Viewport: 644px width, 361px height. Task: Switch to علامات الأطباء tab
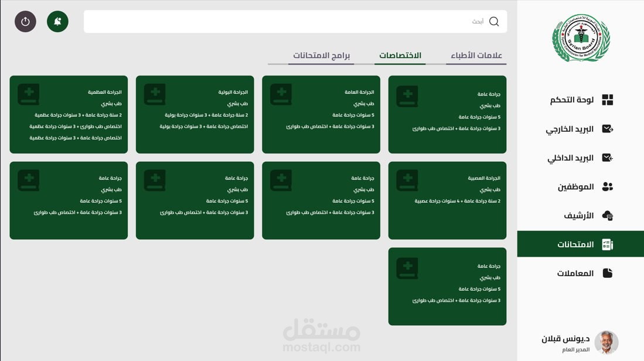(x=476, y=56)
